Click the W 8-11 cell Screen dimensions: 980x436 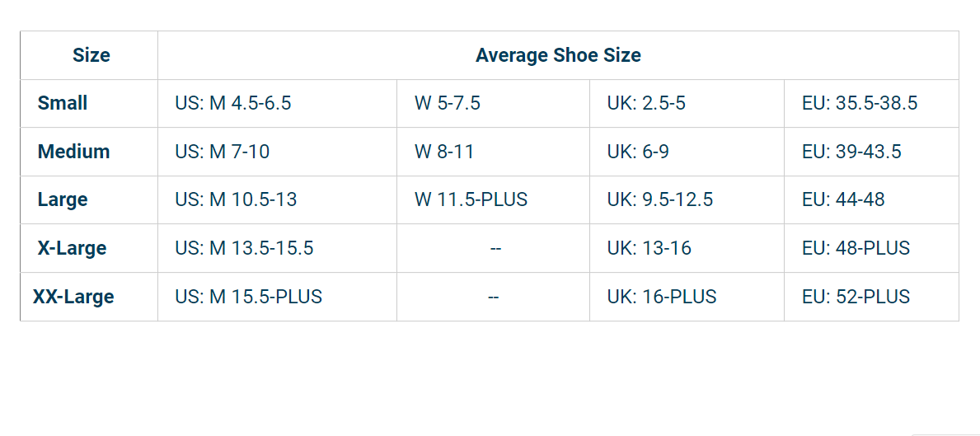click(x=444, y=152)
